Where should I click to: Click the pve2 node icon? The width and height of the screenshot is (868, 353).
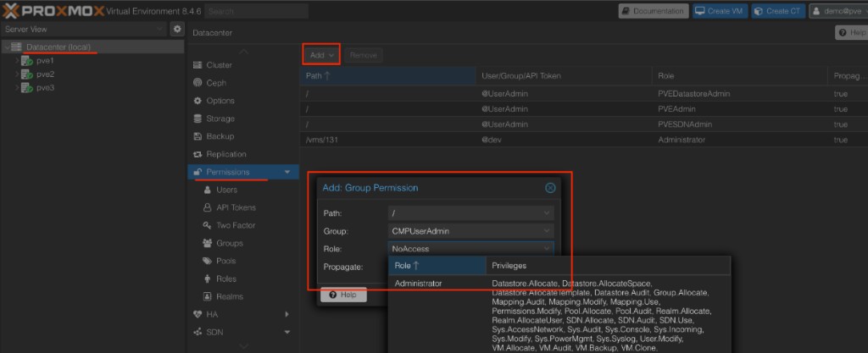(27, 74)
